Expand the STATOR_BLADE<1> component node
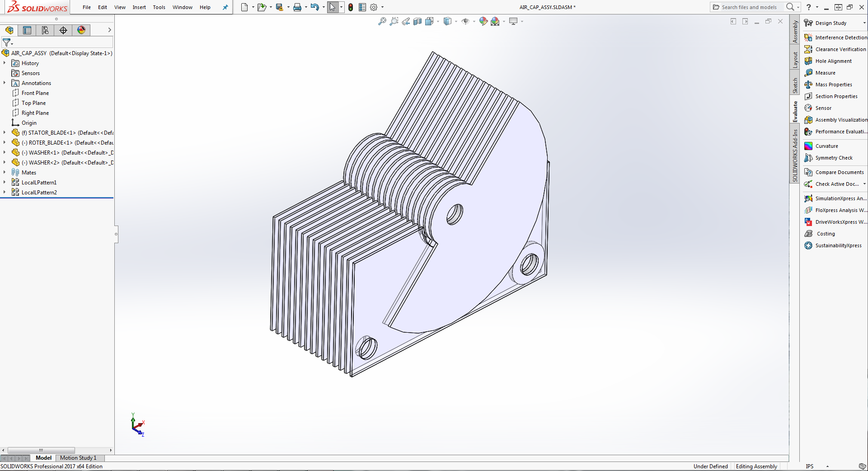 pos(5,132)
